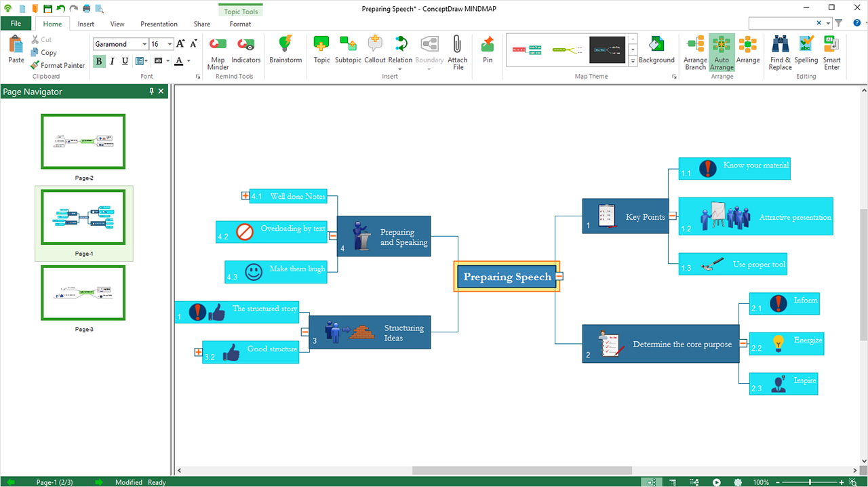
Task: Collapse the Key Points branch
Action: [x=673, y=216]
